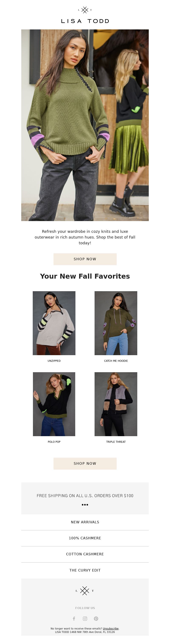The width and height of the screenshot is (170, 644).
Task: Click the LISA TODD wordmark header
Action: tap(85, 21)
